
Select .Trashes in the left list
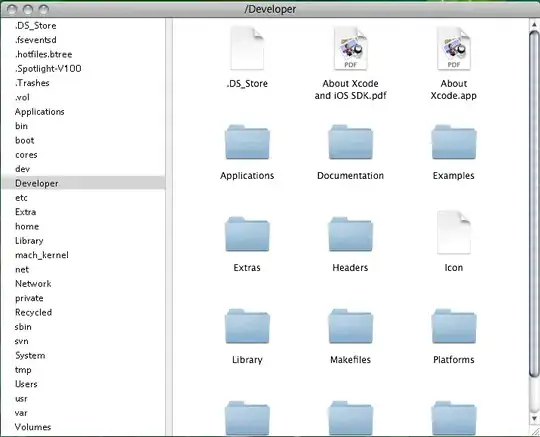(x=32, y=83)
